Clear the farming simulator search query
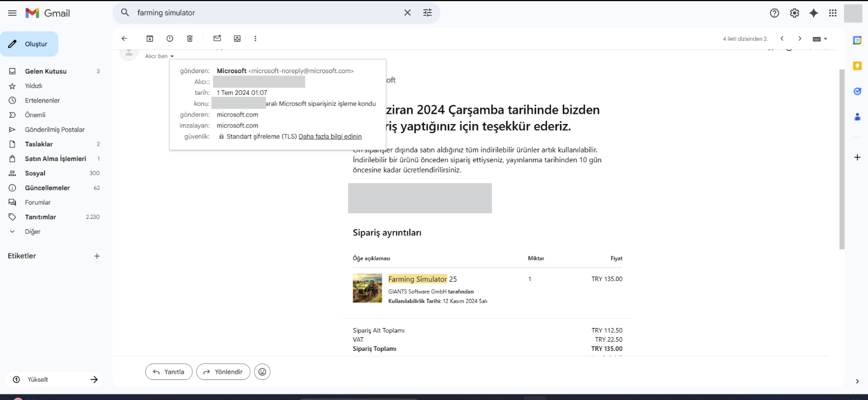Viewport: 868px width, 400px height. coord(407,12)
